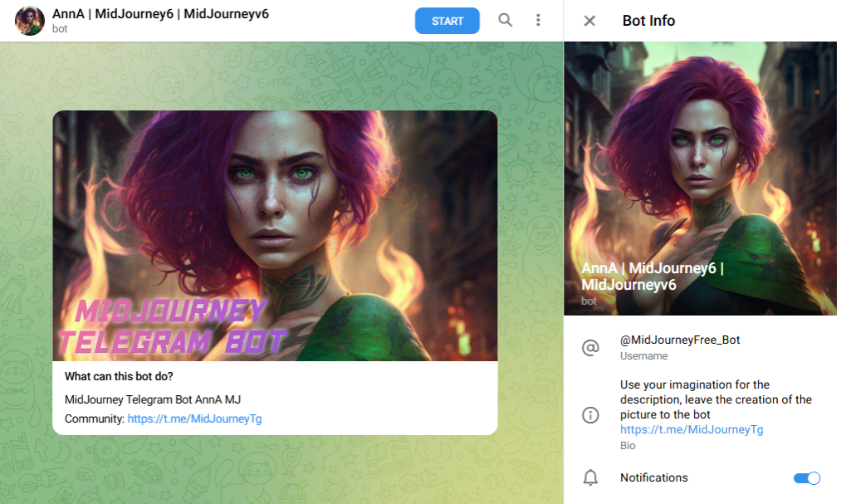The width and height of the screenshot is (846, 504).
Task: Close the Bot Info panel
Action: pos(589,21)
